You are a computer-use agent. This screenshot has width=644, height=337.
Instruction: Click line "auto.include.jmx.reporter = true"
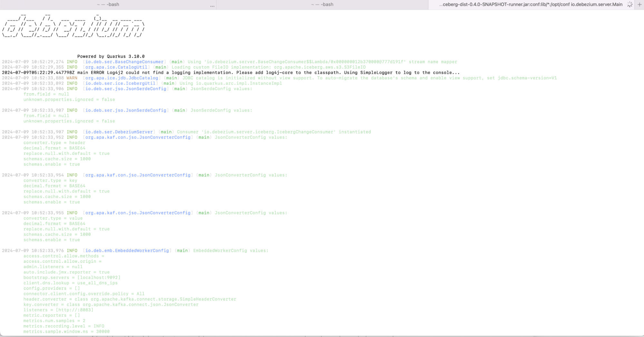pyautogui.click(x=66, y=272)
